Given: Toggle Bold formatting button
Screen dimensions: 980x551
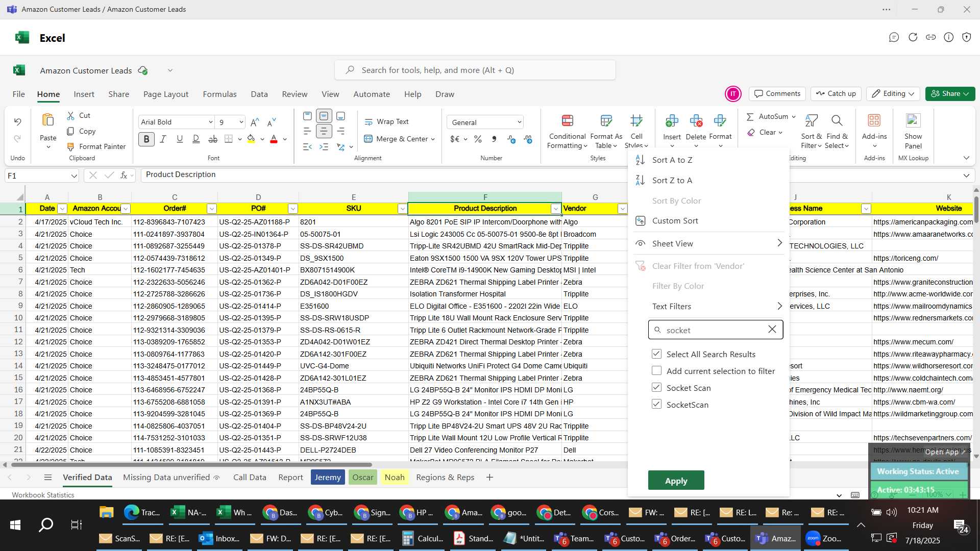Looking at the screenshot, I should [x=146, y=139].
